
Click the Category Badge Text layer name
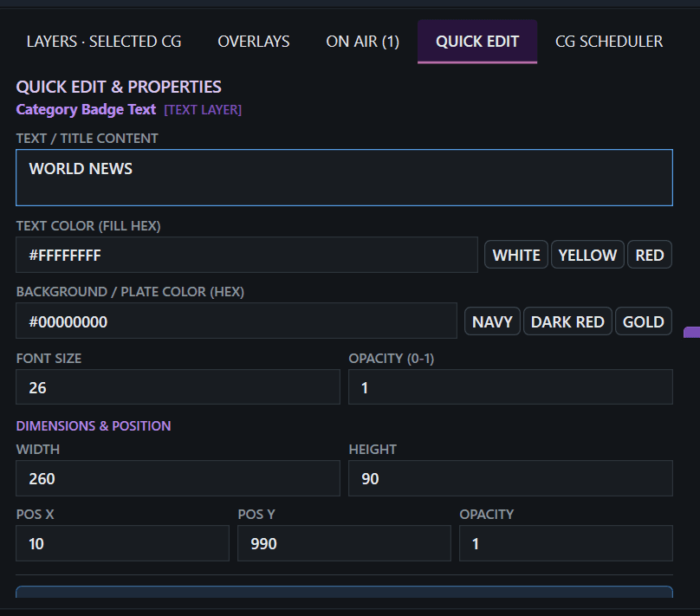(86, 109)
